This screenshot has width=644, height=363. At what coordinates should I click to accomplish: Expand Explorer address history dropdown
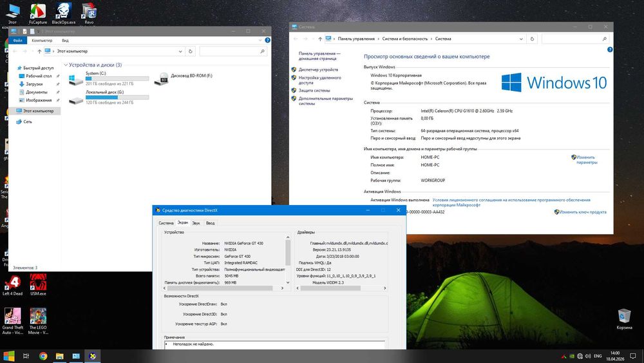[x=180, y=52]
